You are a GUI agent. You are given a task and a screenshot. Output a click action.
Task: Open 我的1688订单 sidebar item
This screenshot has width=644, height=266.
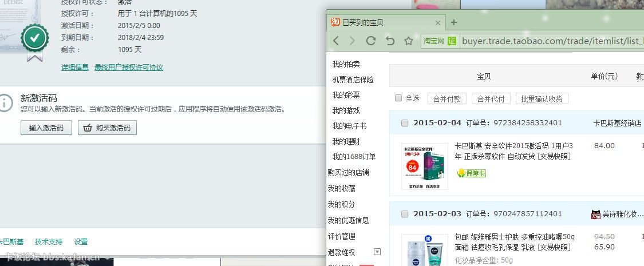(x=354, y=157)
